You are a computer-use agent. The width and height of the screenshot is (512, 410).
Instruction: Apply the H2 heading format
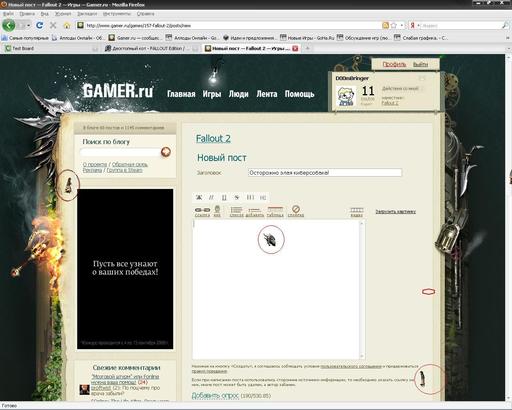pyautogui.click(x=263, y=197)
